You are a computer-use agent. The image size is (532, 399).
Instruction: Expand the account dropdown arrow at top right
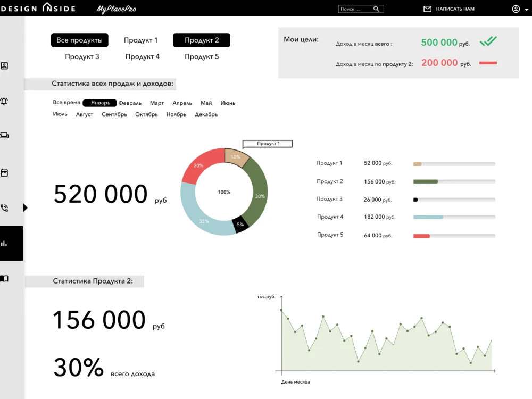point(526,10)
